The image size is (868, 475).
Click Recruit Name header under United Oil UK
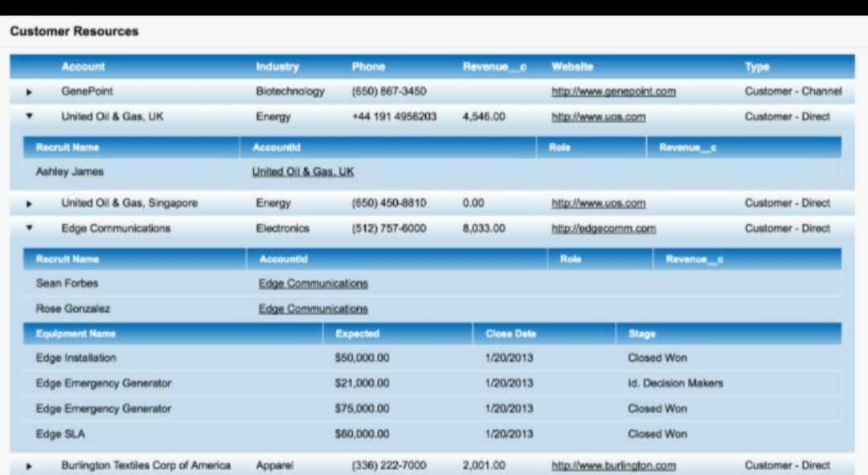coord(67,147)
